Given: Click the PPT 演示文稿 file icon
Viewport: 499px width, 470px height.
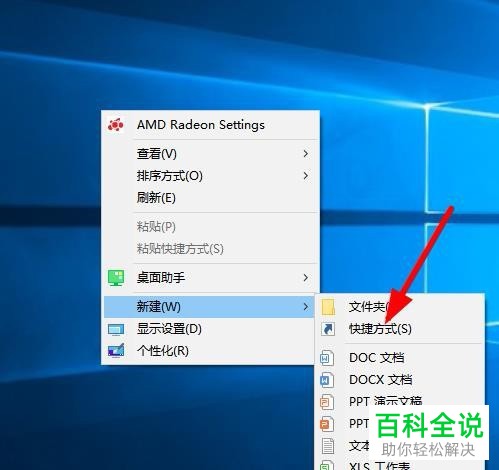Looking at the screenshot, I should pyautogui.click(x=327, y=402).
